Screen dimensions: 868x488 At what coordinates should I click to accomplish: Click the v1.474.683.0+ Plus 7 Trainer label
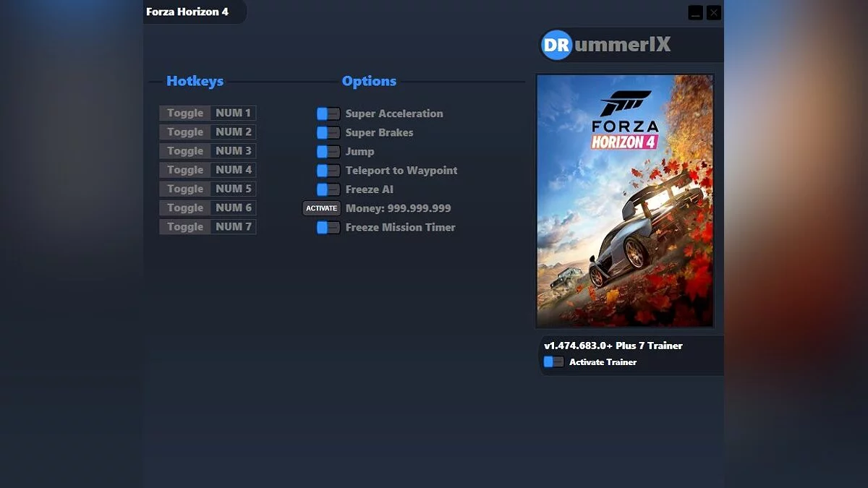[x=613, y=346]
